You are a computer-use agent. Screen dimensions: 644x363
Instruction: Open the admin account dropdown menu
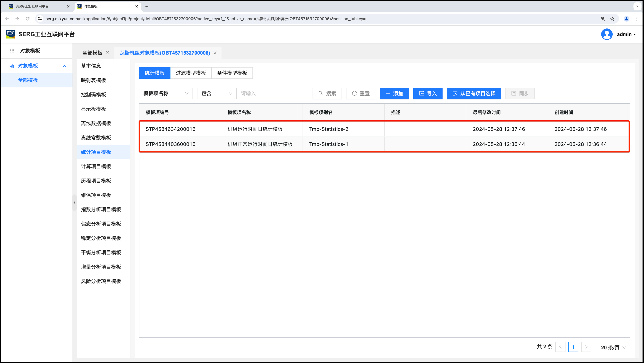626,35
